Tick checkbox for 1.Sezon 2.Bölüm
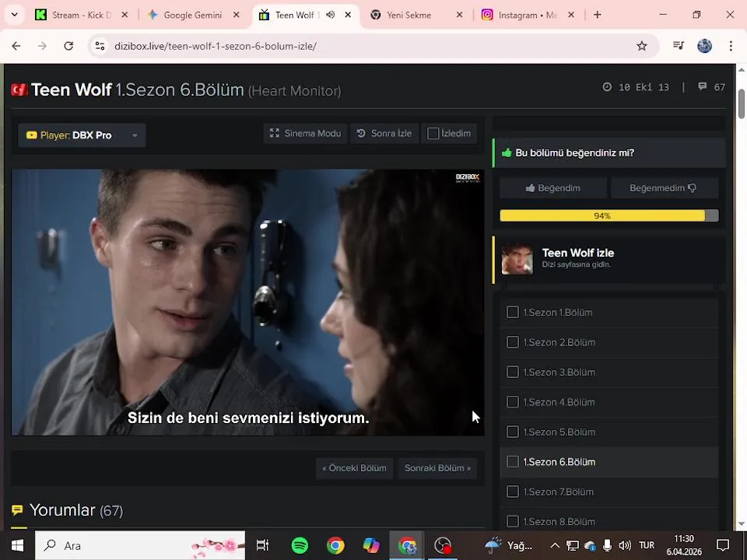This screenshot has height=560, width=747. click(x=513, y=342)
